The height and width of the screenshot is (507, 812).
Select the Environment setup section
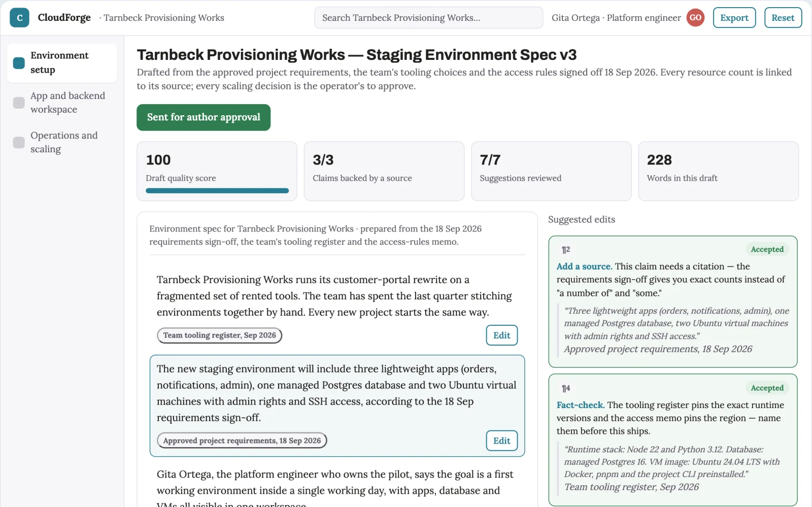pos(62,63)
